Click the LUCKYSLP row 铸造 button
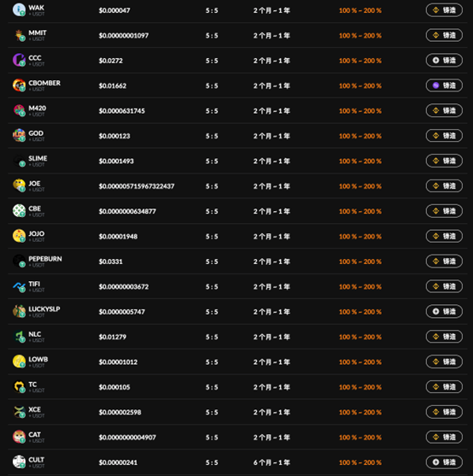The image size is (473, 476). 444,311
